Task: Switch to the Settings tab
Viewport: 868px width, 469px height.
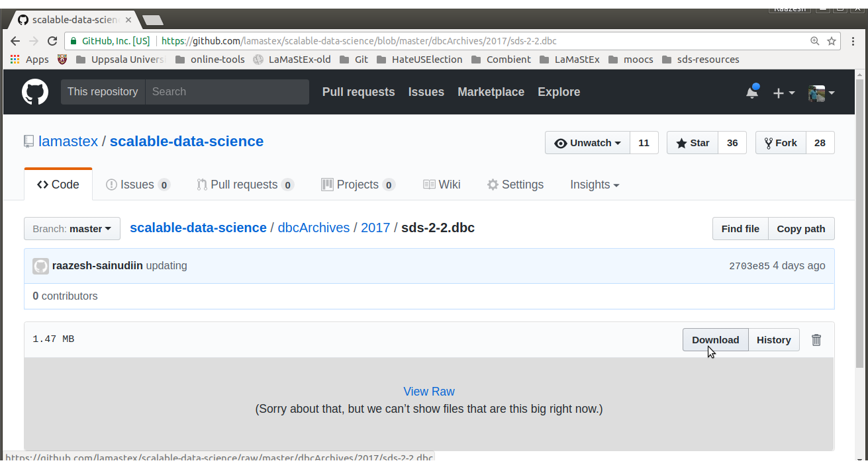Action: pyautogui.click(x=515, y=185)
